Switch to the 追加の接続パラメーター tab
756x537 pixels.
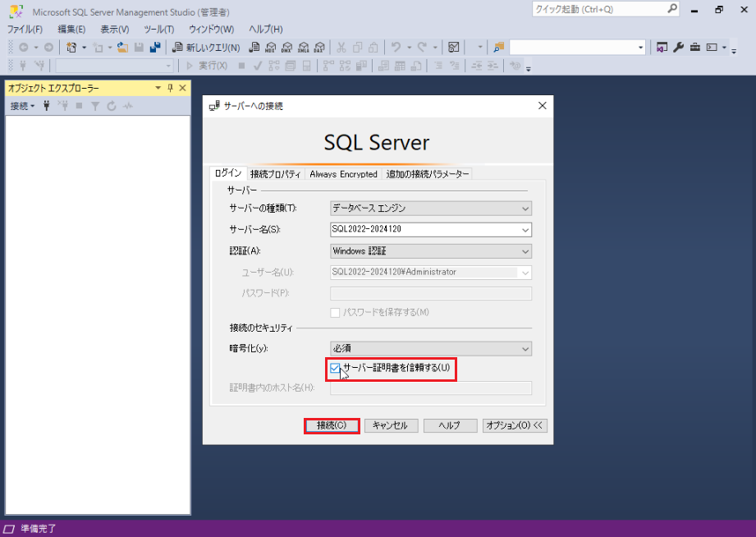(x=427, y=174)
